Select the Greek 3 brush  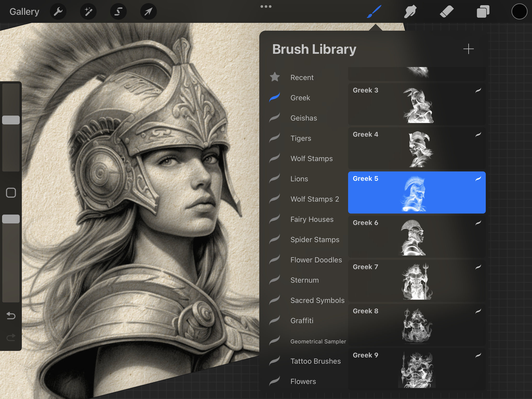417,104
